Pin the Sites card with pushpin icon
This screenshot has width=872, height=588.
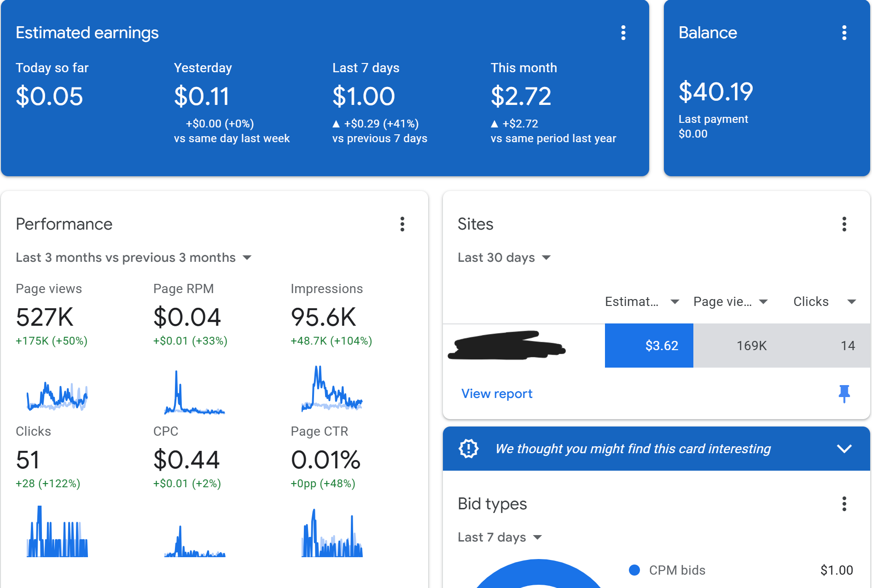click(844, 393)
